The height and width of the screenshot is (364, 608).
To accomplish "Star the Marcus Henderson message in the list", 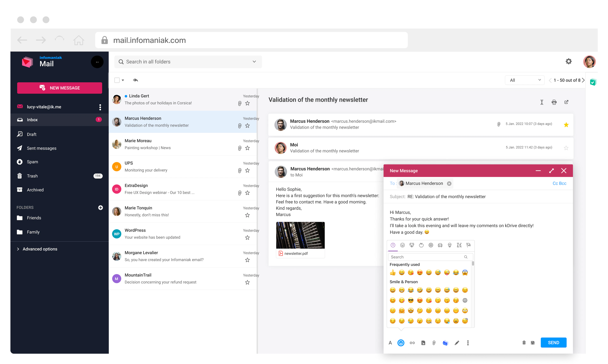I will (247, 126).
